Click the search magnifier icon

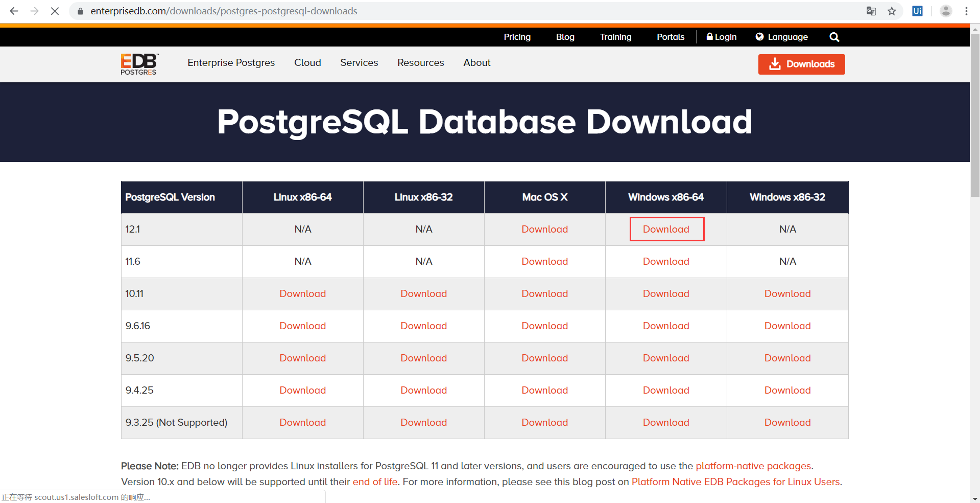click(834, 37)
